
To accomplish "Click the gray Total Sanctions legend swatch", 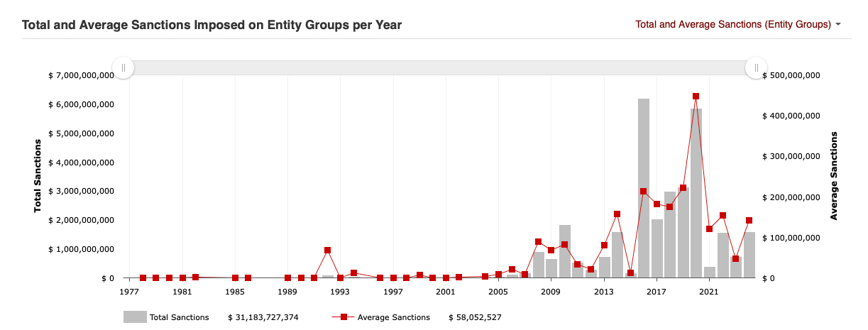I will click(x=135, y=317).
